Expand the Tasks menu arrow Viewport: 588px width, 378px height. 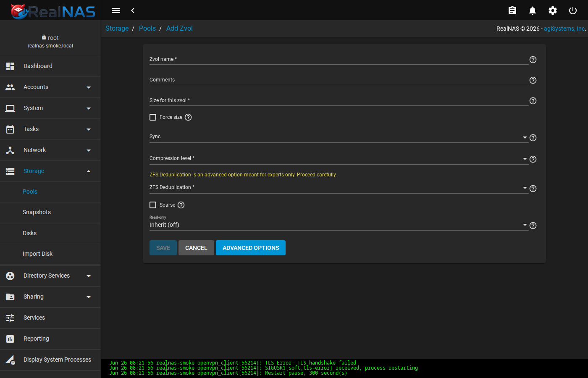pyautogui.click(x=89, y=129)
